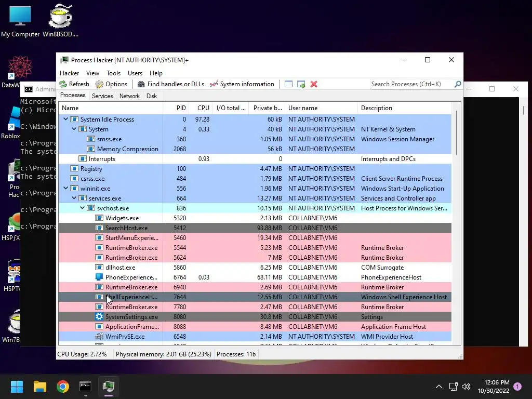
Task: Sort by Private bytes column header
Action: click(x=267, y=108)
